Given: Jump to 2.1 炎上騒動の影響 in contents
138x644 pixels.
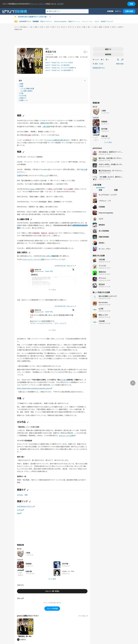Looking at the screenshot, I should 27,89.
